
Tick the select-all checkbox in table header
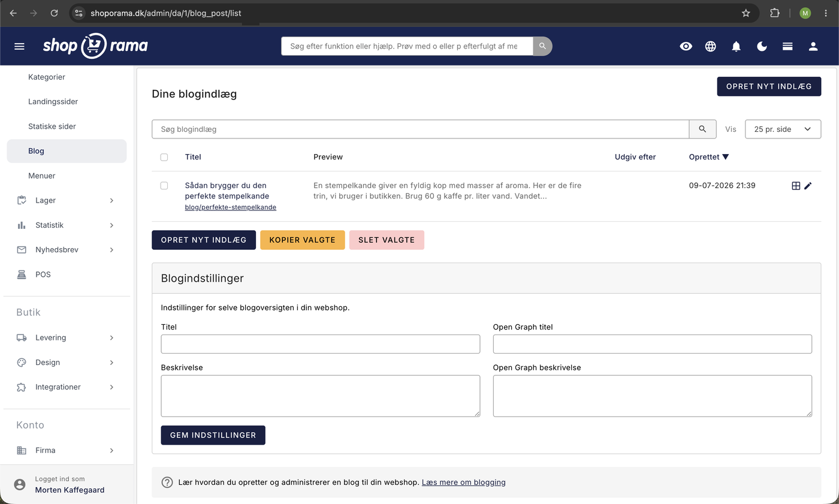(x=164, y=157)
